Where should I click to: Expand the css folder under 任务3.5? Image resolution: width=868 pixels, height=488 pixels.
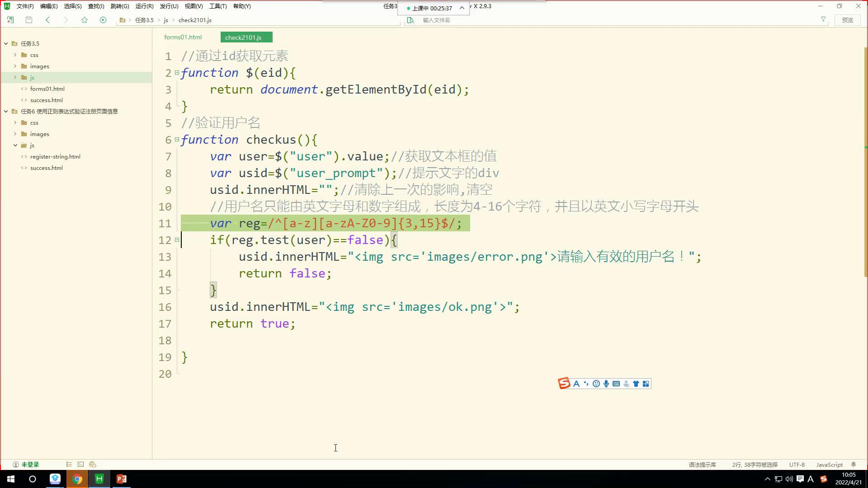(x=15, y=55)
